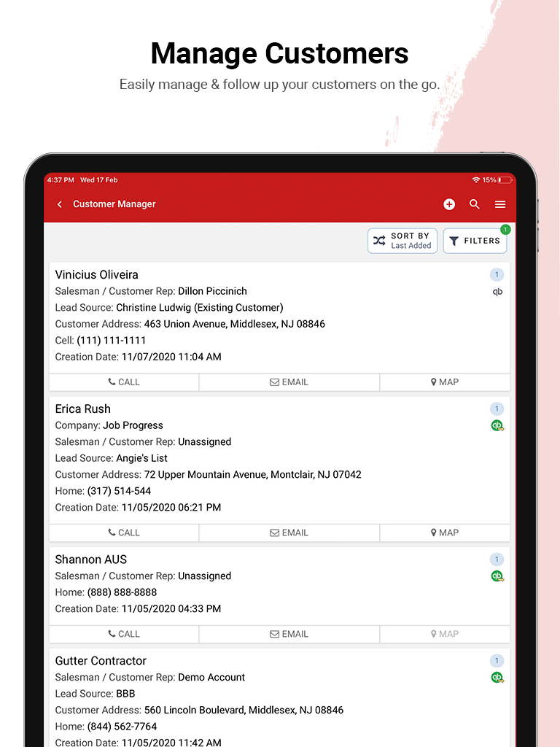Call Erica Rush
This screenshot has width=560, height=747.
(124, 533)
